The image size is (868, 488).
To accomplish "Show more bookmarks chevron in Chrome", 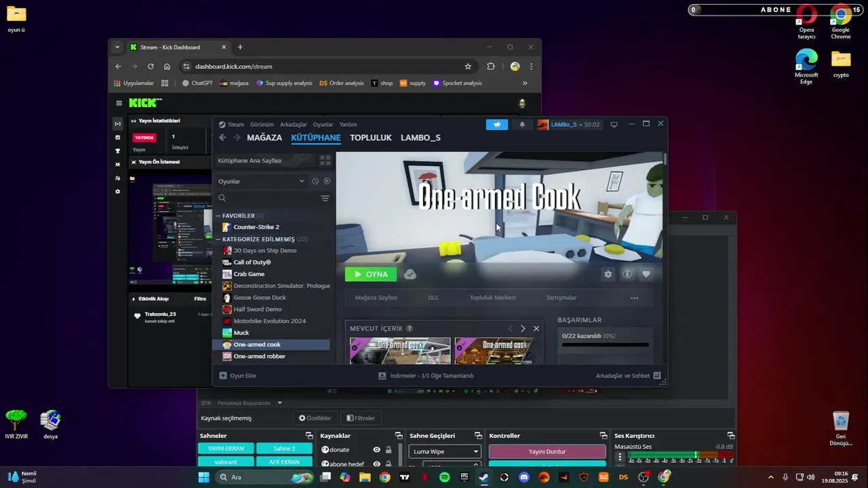I will tap(525, 83).
